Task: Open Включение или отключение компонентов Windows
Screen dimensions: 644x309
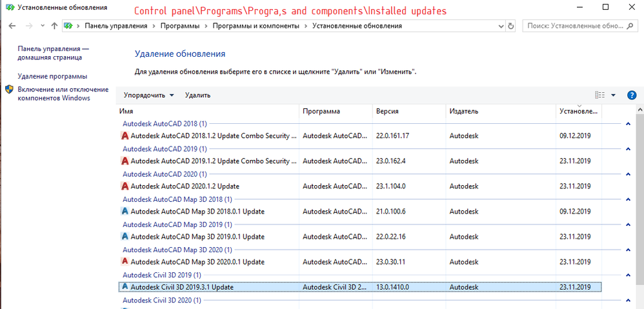Action: point(63,94)
